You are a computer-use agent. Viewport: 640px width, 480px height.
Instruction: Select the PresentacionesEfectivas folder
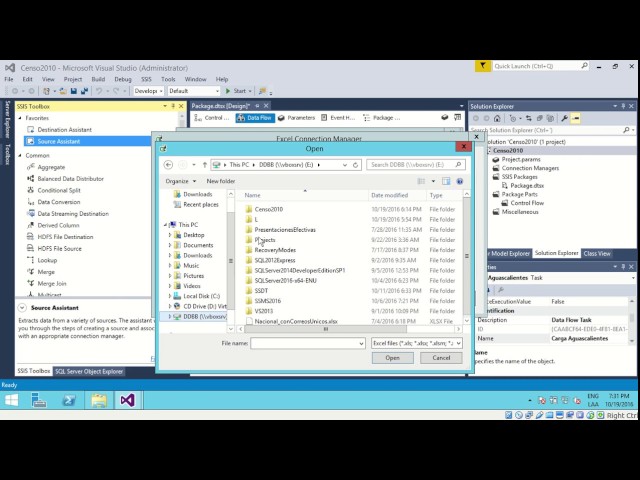click(x=285, y=229)
